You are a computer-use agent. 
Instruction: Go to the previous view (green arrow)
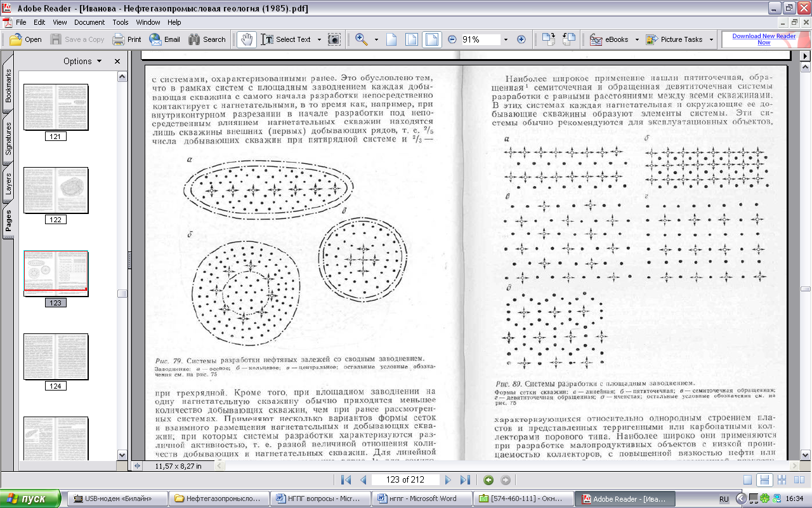tap(488, 480)
